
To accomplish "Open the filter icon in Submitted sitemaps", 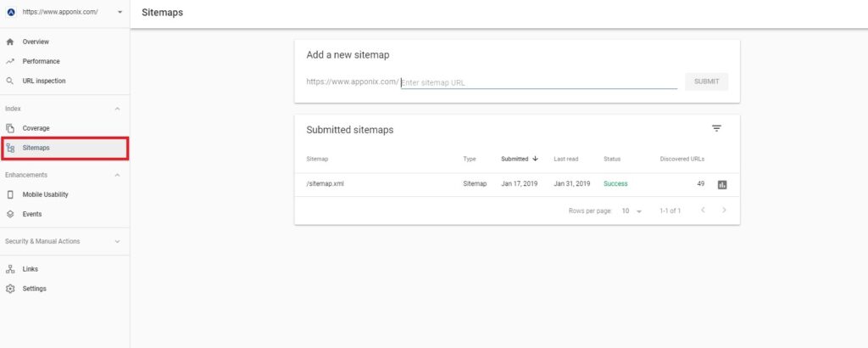I will pyautogui.click(x=716, y=128).
